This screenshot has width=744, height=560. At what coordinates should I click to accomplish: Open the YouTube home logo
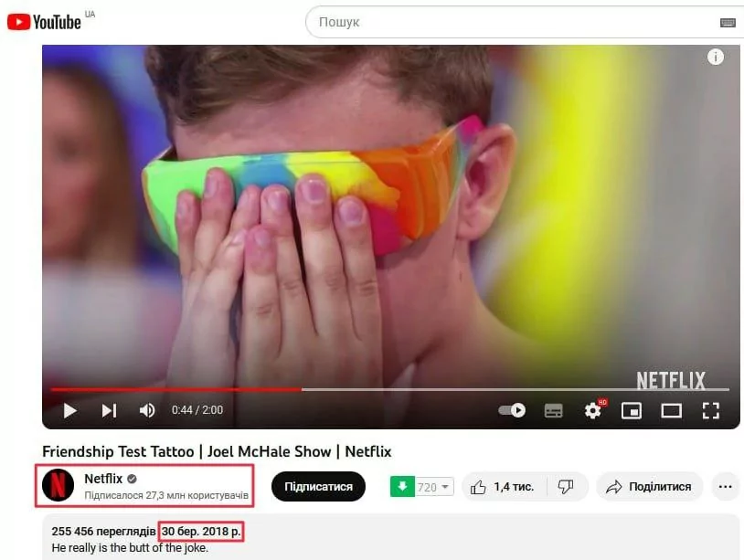click(x=44, y=22)
